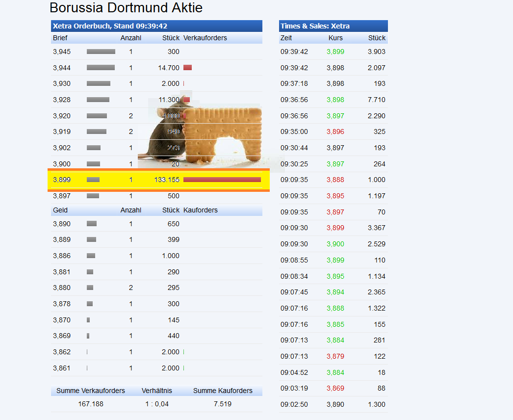Select bid price 3,878 in the Geld section
The height and width of the screenshot is (420, 513).
(x=62, y=304)
